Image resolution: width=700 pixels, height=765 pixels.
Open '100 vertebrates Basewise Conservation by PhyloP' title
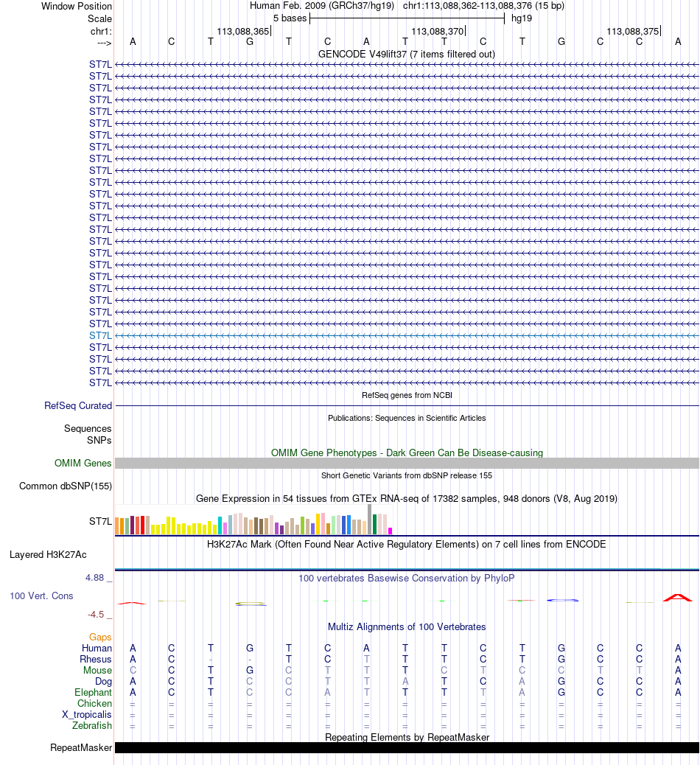pyautogui.click(x=407, y=578)
